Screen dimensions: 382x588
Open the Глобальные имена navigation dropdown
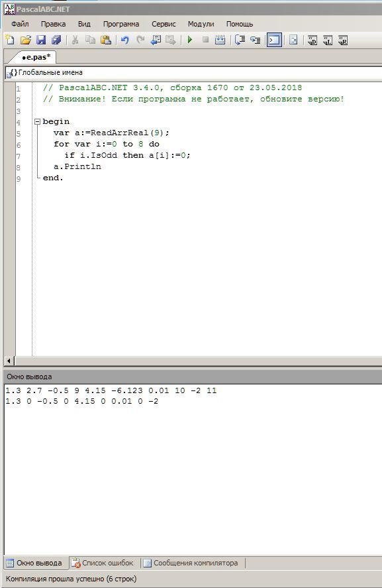coord(193,72)
